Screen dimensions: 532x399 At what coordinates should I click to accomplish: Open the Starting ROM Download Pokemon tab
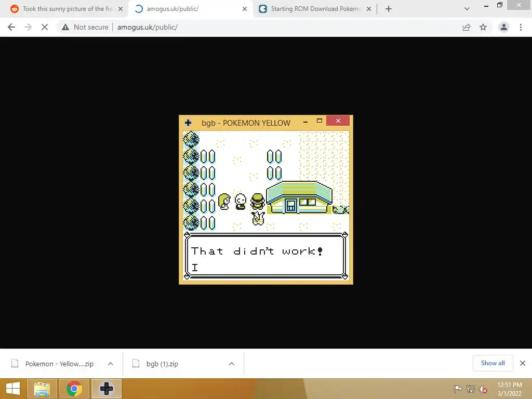(315, 9)
